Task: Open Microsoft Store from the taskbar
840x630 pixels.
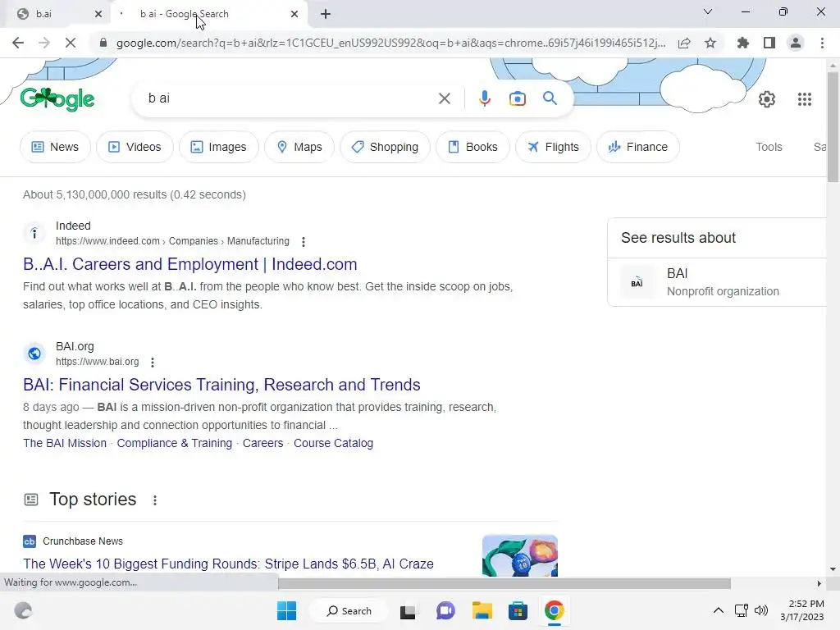Action: click(x=518, y=610)
